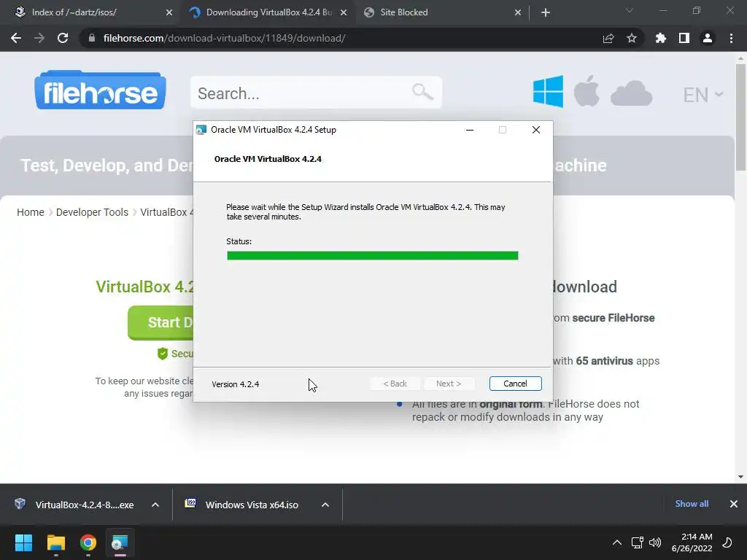747x560 pixels.
Task: Click the FileHorse logo
Action: [x=100, y=90]
